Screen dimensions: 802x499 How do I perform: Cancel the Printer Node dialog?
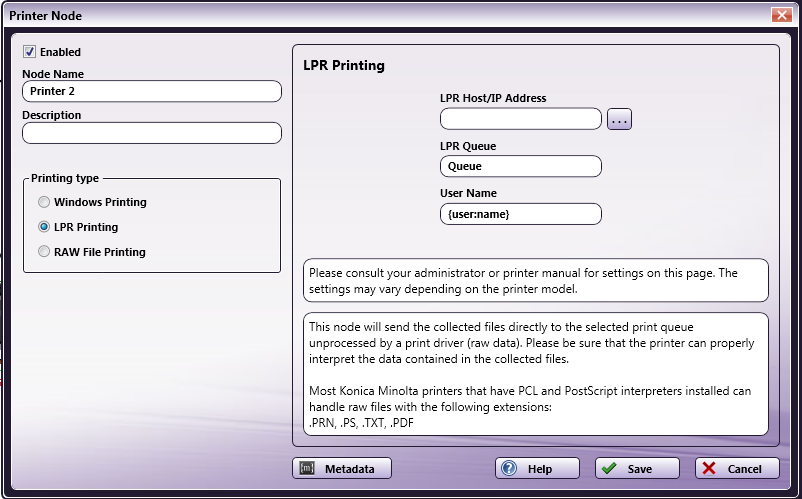737,468
